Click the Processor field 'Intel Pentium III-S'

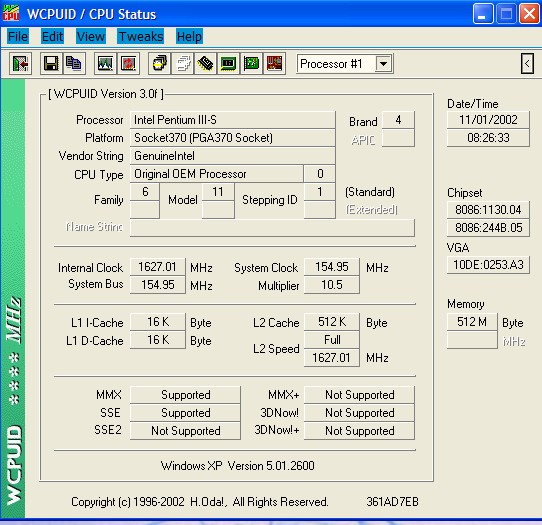[x=232, y=120]
